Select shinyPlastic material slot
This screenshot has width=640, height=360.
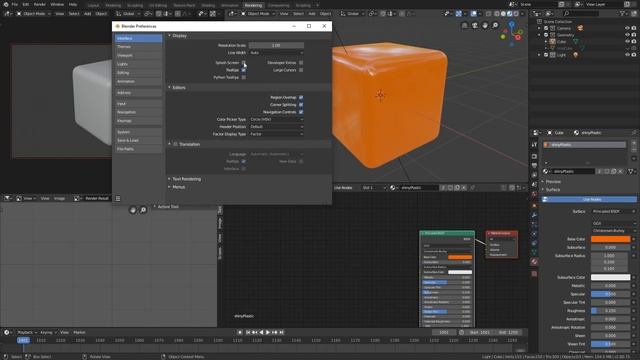tap(584, 145)
